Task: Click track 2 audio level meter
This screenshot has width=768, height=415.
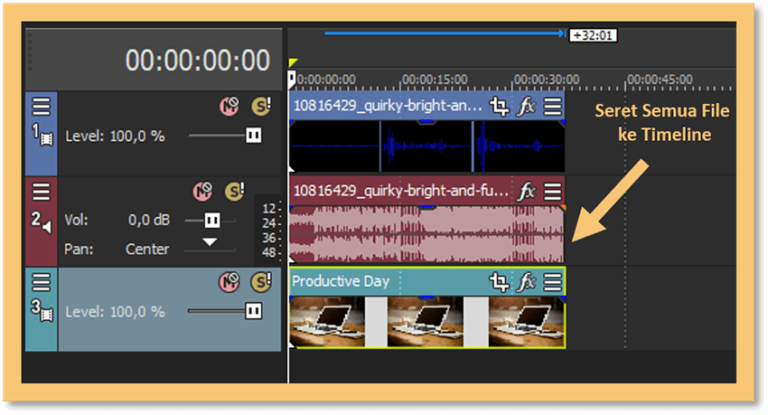Action: coord(269,230)
